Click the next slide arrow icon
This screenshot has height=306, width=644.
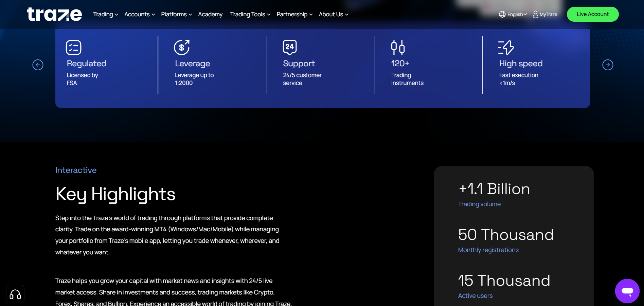608,65
